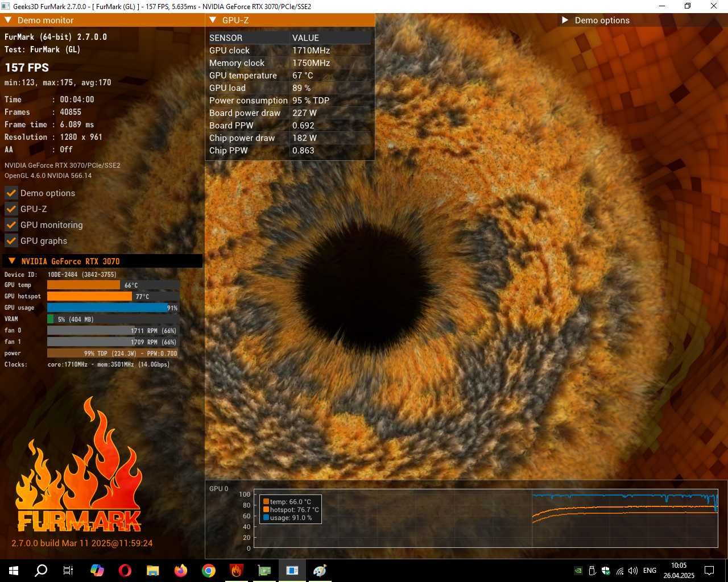Switch to the GPU-Z graphics card taskbar icon
This screenshot has height=582, width=728.
264,571
